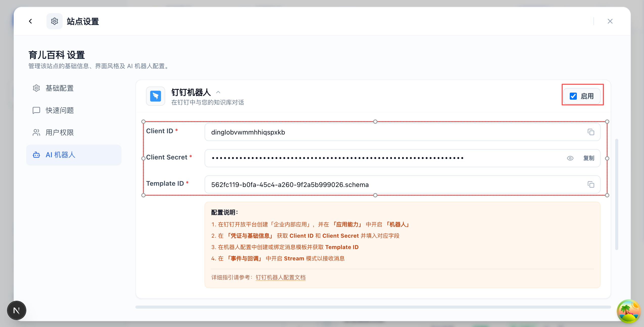Click the 复制 button next to Client Secret

(589, 158)
